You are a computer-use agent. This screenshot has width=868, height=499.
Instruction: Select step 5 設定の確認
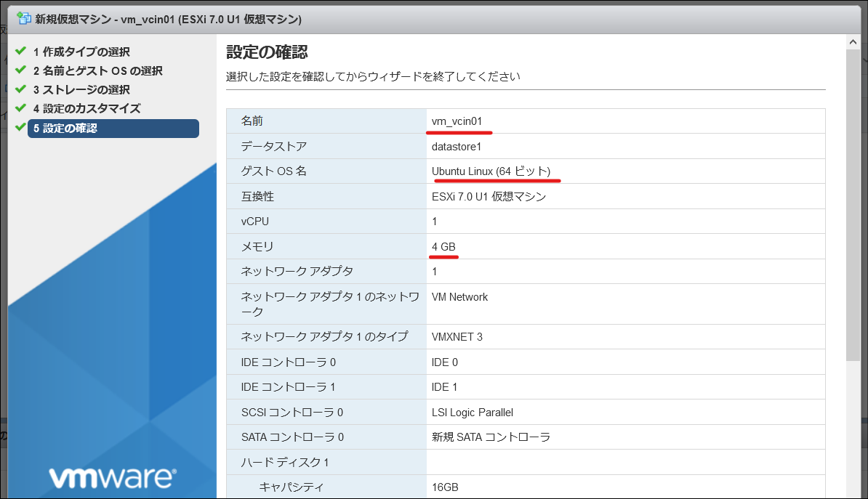click(113, 129)
